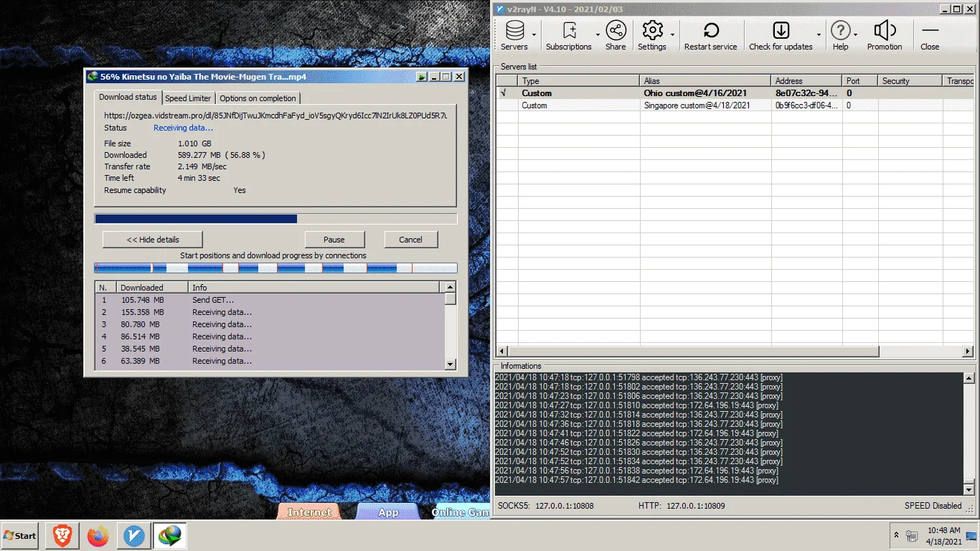Expand the Subscriptions dropdown arrow
980x551 pixels.
point(598,35)
